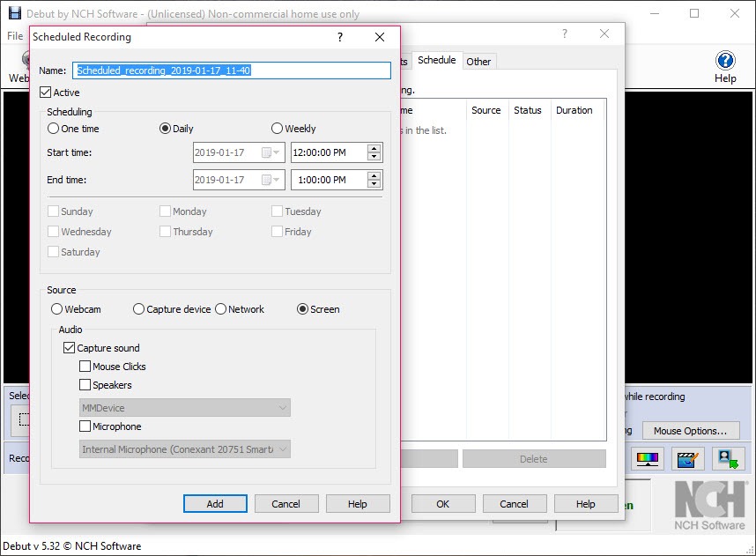
Task: Click the Duration column header
Action: (574, 110)
